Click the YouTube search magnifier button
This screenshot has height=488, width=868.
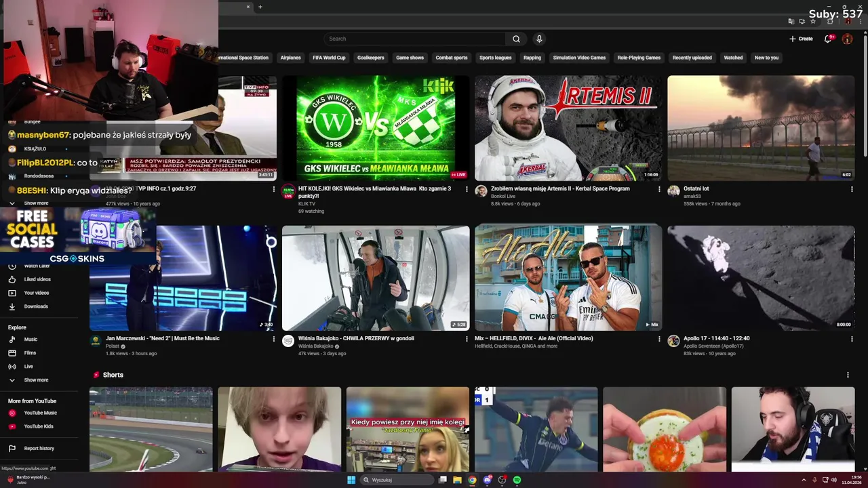516,39
